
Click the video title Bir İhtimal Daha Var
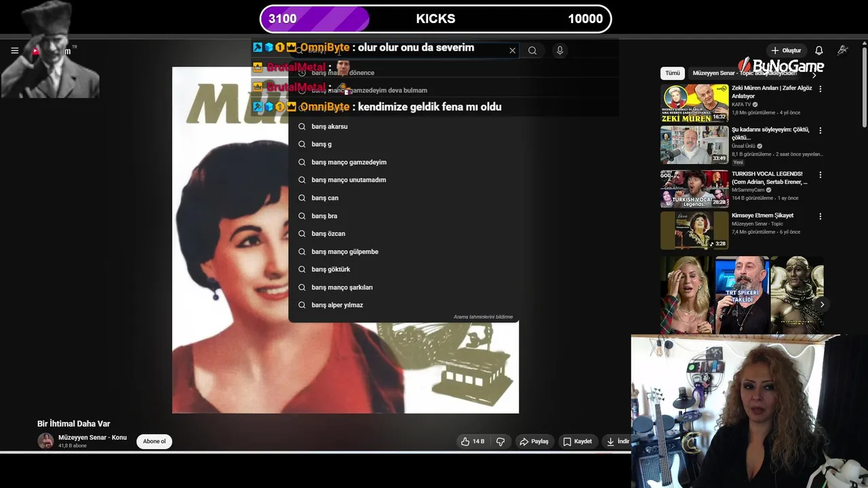[73, 424]
